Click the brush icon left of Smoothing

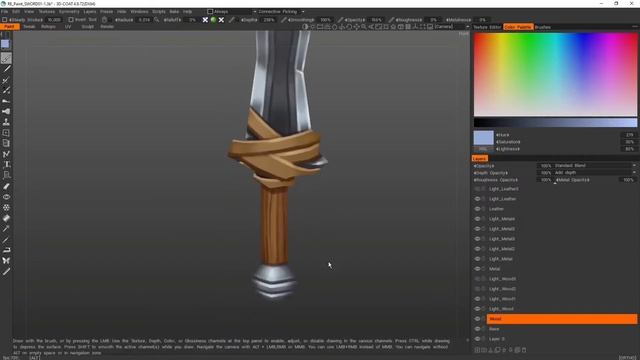[283, 20]
